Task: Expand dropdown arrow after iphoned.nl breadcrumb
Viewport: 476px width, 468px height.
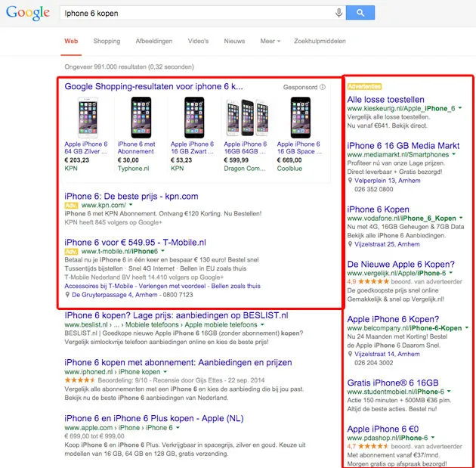Action: [x=165, y=372]
